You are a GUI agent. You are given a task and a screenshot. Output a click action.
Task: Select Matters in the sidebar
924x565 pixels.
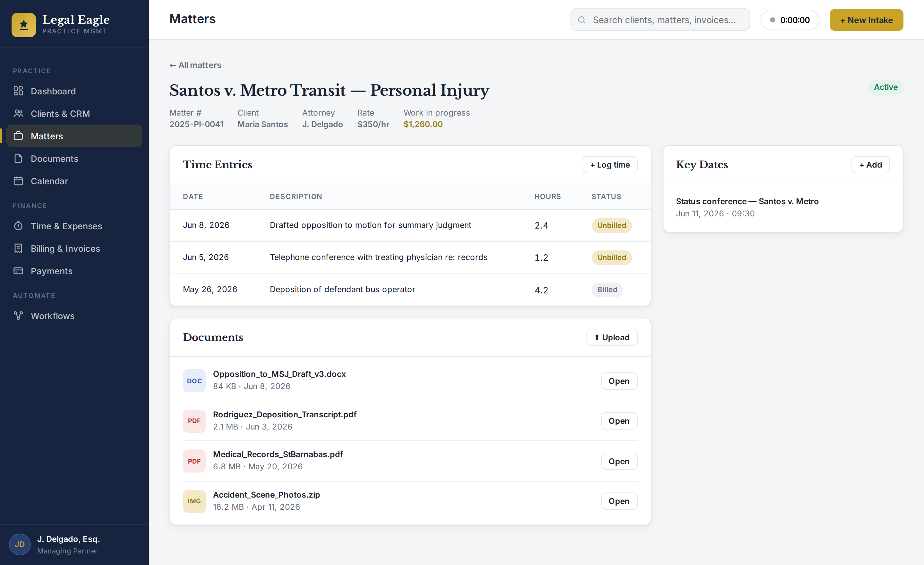tap(74, 136)
